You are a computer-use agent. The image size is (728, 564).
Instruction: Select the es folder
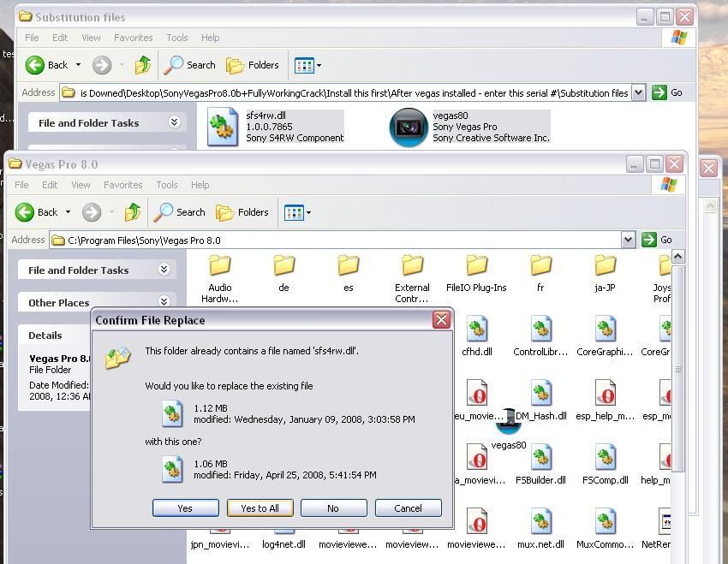(x=349, y=274)
